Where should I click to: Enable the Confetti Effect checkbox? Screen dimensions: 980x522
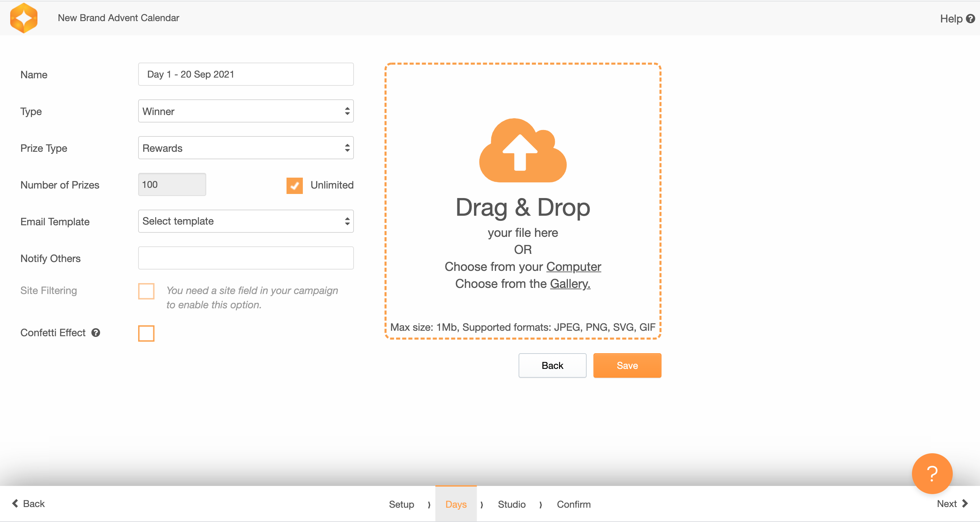coord(146,333)
